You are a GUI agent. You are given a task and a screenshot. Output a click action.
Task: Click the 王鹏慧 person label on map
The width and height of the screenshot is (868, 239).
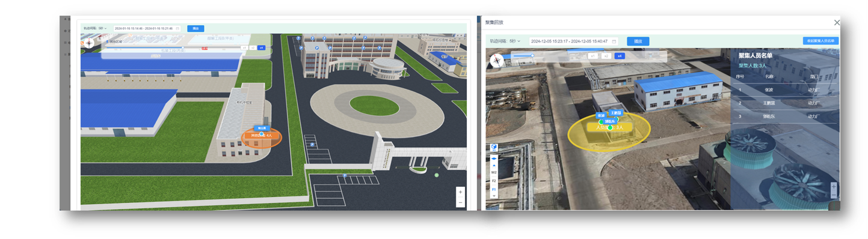click(x=615, y=112)
